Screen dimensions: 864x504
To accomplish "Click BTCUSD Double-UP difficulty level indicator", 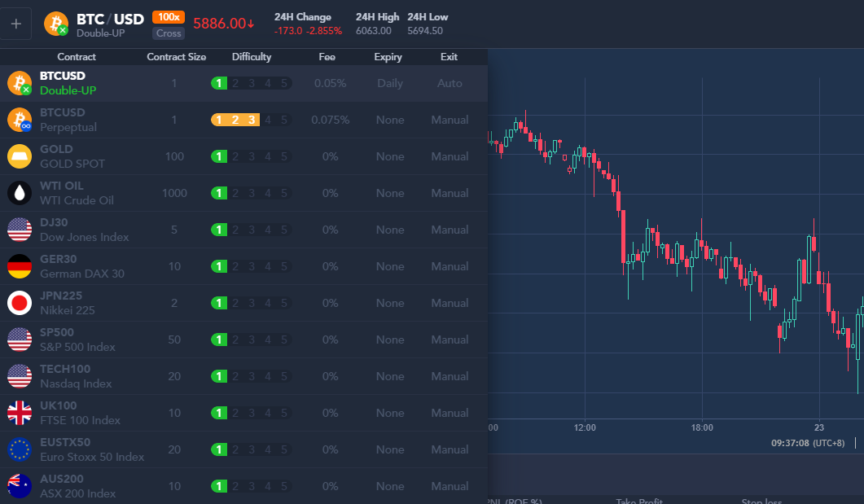I will 252,83.
